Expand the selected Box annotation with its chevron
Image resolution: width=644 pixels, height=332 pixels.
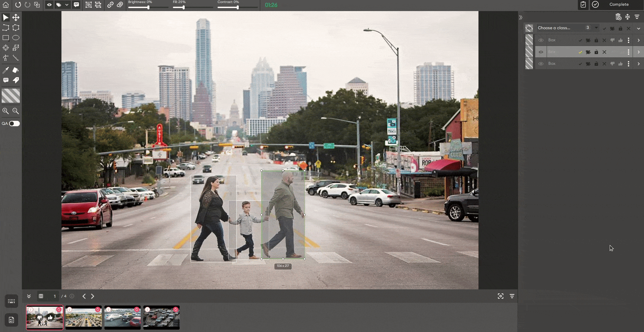point(638,52)
